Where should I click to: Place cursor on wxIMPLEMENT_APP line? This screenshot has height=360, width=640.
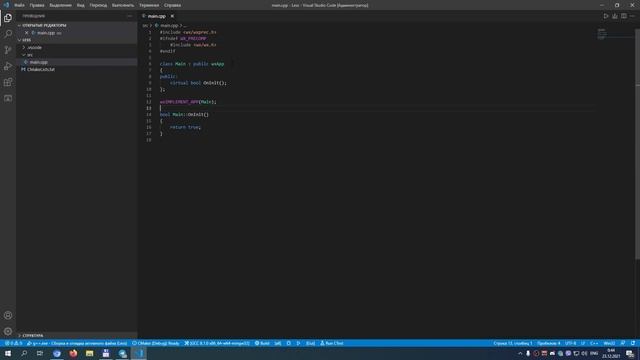click(188, 102)
